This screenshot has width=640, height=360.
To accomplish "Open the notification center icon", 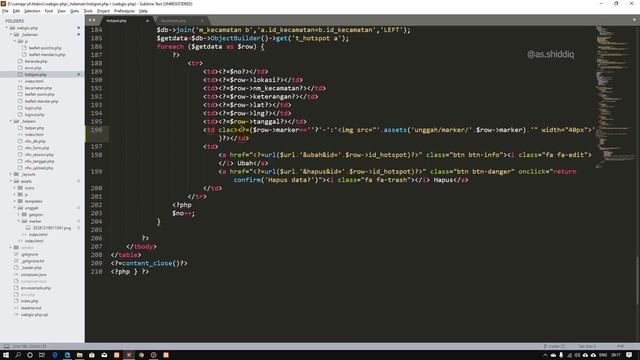I will click(629, 355).
